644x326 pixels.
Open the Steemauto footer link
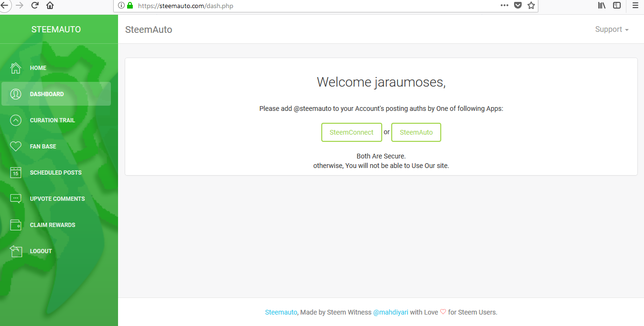point(281,313)
